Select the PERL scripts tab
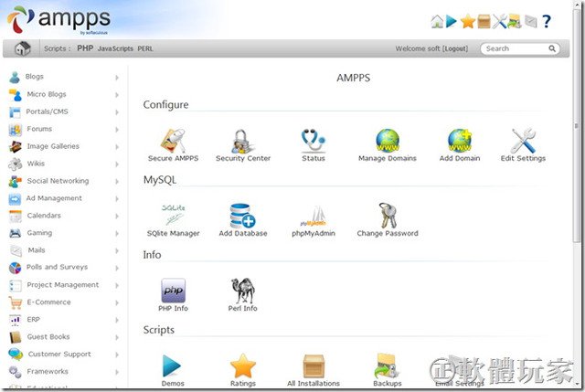 click(145, 48)
